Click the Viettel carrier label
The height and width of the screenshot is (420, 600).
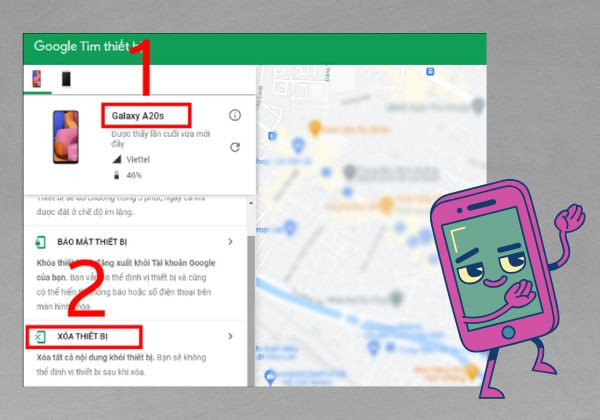[138, 160]
